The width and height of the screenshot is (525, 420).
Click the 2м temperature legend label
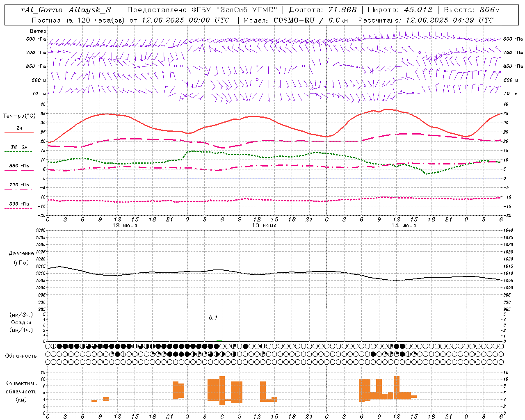(19, 128)
